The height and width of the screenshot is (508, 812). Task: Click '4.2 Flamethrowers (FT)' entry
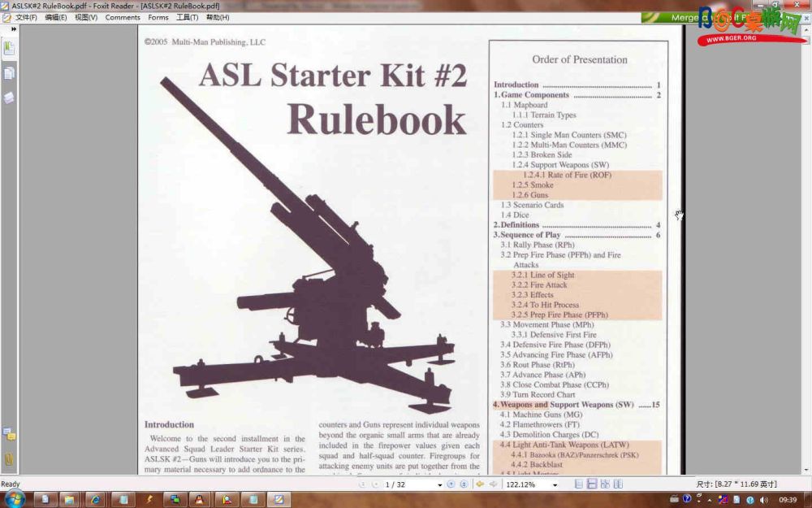pyautogui.click(x=540, y=424)
